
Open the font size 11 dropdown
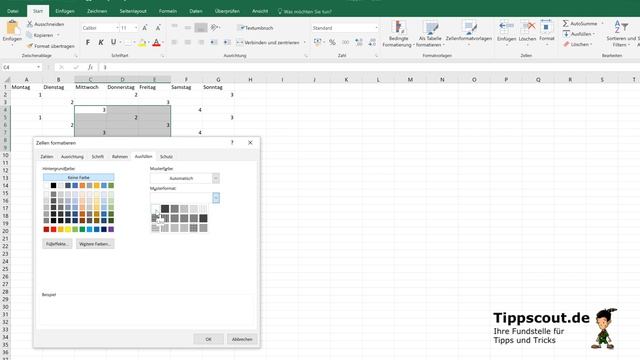click(136, 28)
